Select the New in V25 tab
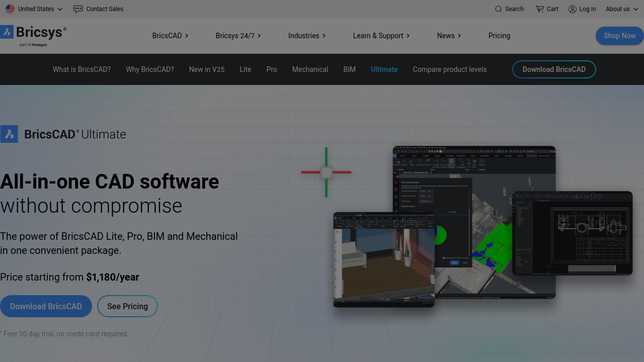Image resolution: width=644 pixels, height=362 pixels. click(207, 69)
